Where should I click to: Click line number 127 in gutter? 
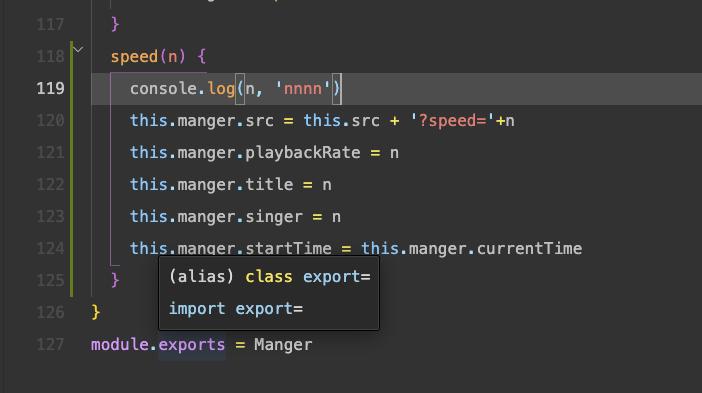(50, 344)
